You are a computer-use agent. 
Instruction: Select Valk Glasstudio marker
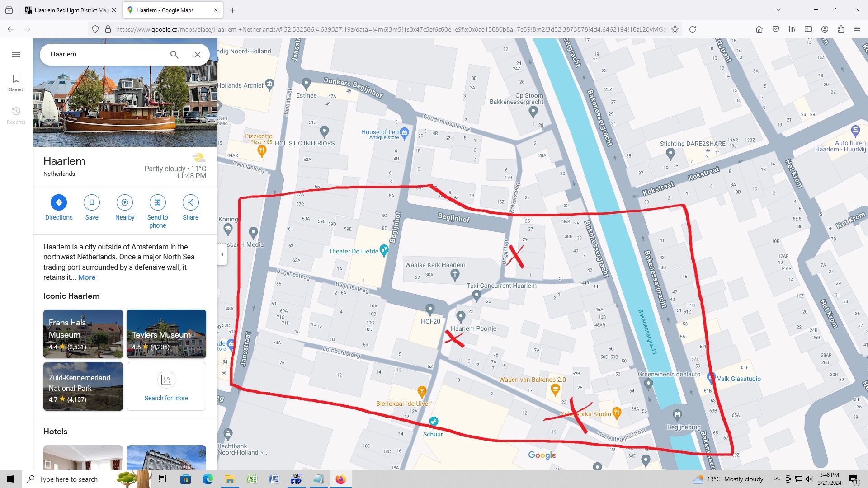tap(710, 378)
